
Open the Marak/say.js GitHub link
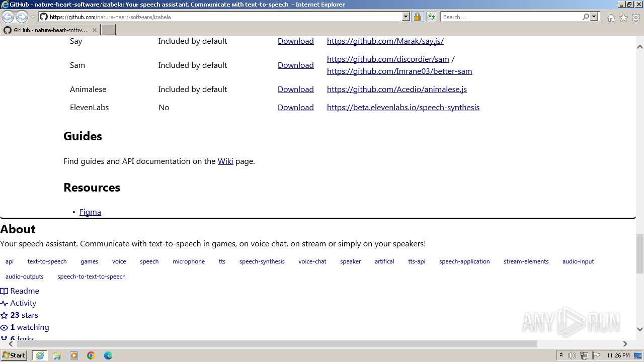tap(385, 41)
